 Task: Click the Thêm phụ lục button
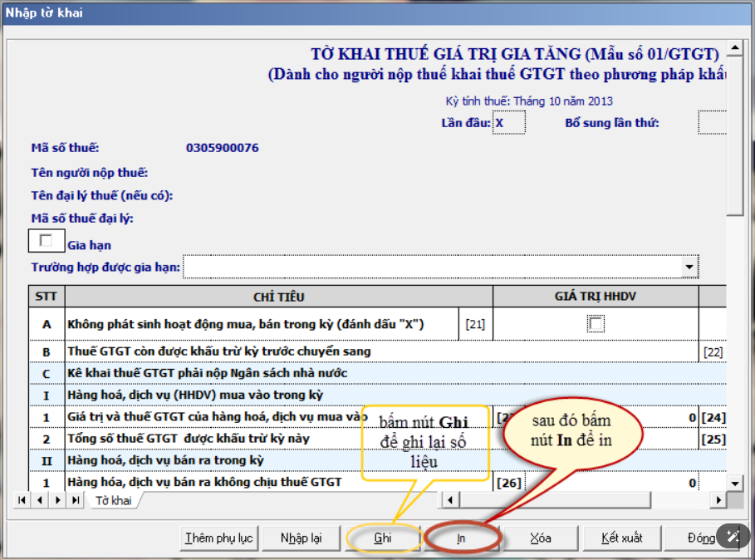click(219, 538)
